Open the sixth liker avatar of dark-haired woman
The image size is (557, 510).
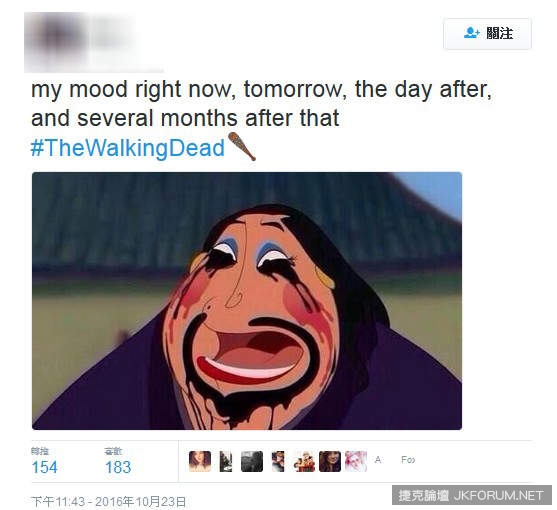[330, 461]
